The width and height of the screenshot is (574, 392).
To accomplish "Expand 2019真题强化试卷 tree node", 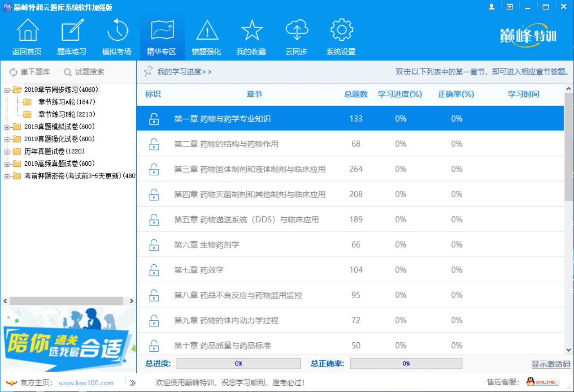I will click(x=7, y=139).
